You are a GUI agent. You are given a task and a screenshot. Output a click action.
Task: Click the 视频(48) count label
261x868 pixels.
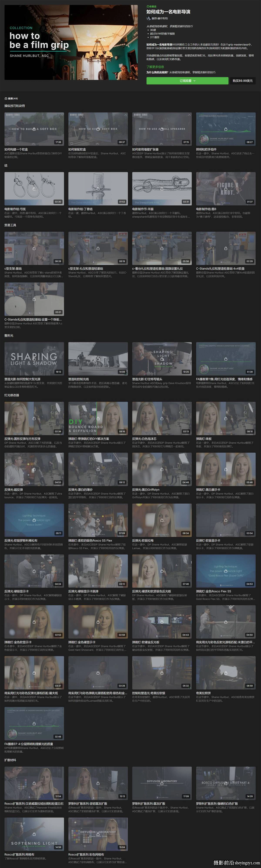(x=13, y=99)
